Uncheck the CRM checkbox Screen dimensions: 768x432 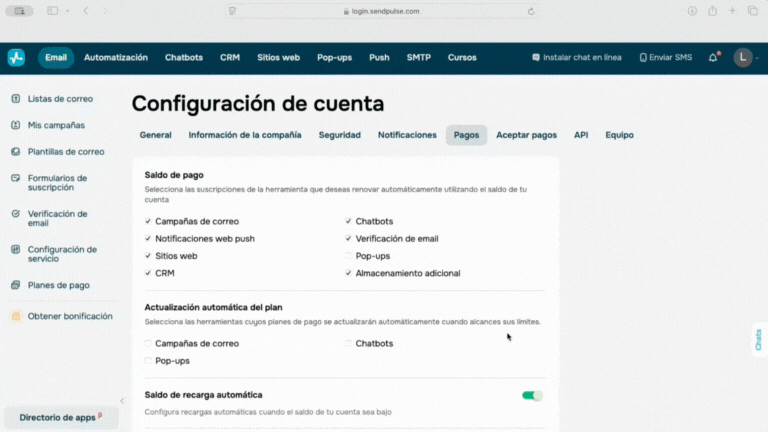click(x=148, y=273)
